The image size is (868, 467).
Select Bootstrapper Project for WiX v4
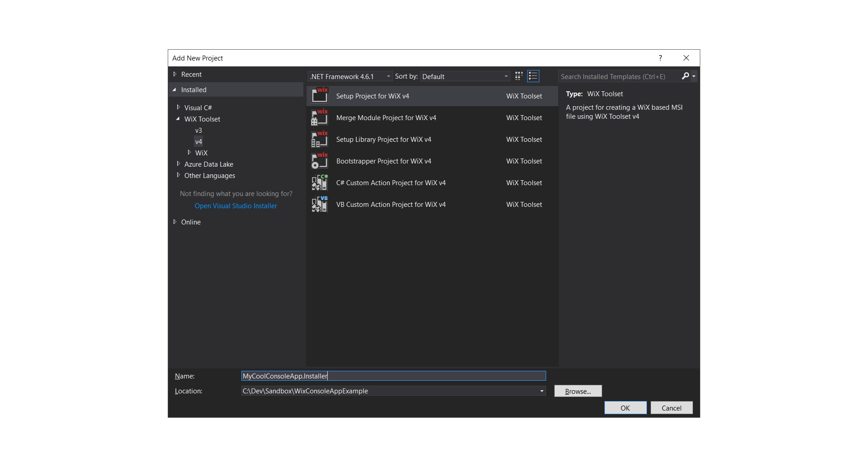click(x=432, y=161)
